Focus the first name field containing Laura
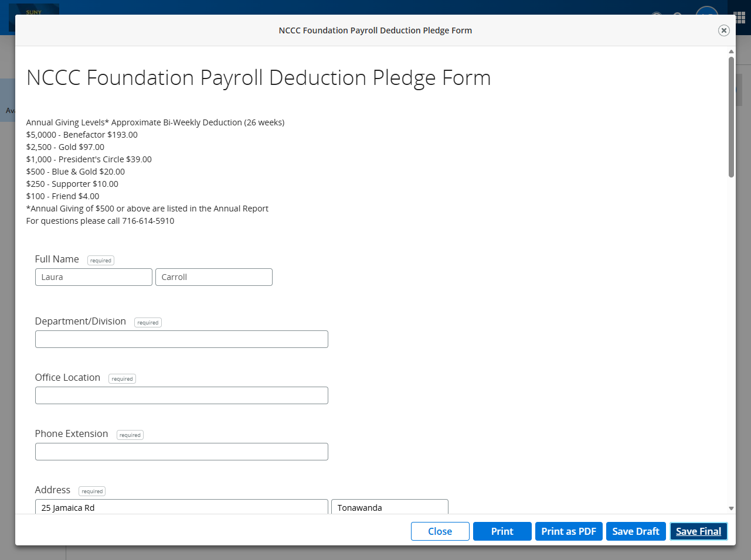Image resolution: width=751 pixels, height=560 pixels. pyautogui.click(x=94, y=277)
